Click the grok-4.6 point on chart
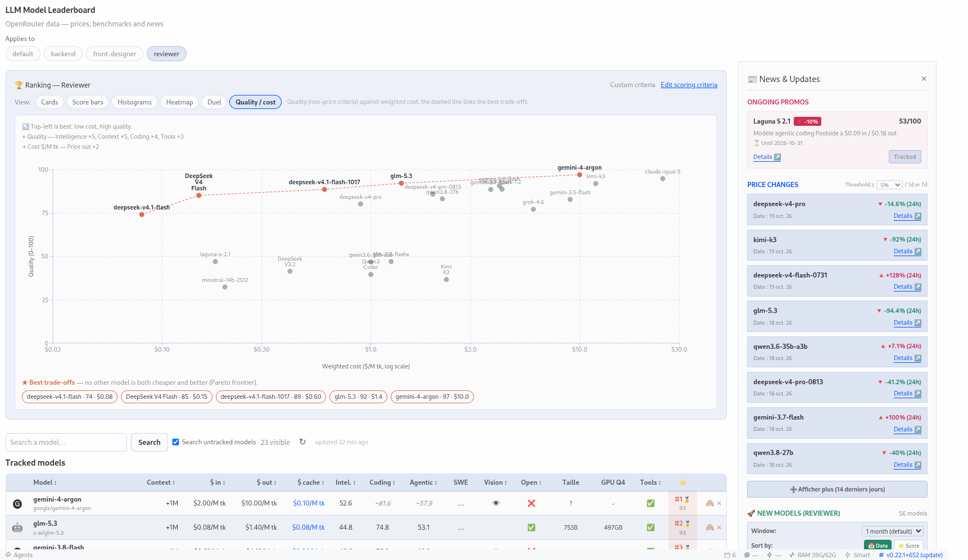The image size is (968, 560). (x=533, y=210)
